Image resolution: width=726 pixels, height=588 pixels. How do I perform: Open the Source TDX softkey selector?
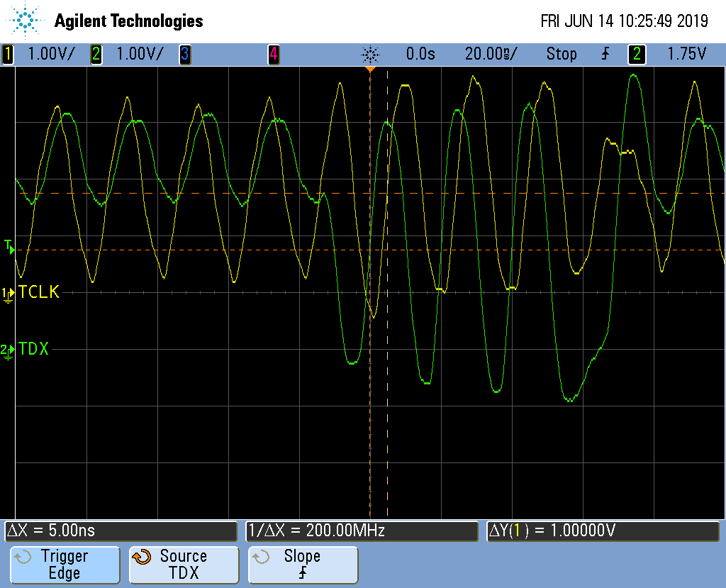pos(183,565)
